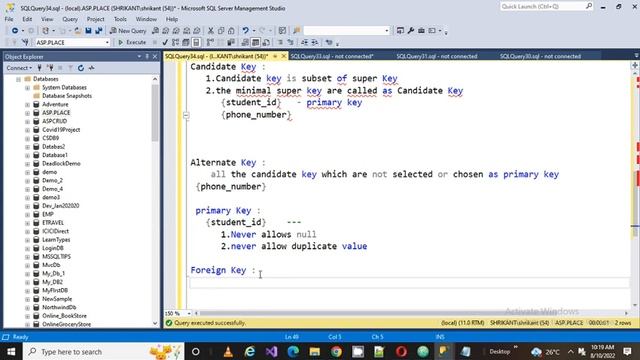
Task: Select the Database Snapshots folder
Action: point(67,96)
